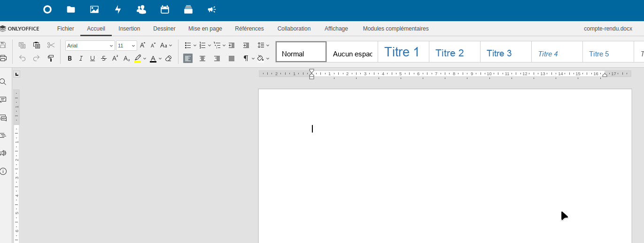644x243 pixels.
Task: Open the Nextcloud Files folder icon
Action: 71,9
